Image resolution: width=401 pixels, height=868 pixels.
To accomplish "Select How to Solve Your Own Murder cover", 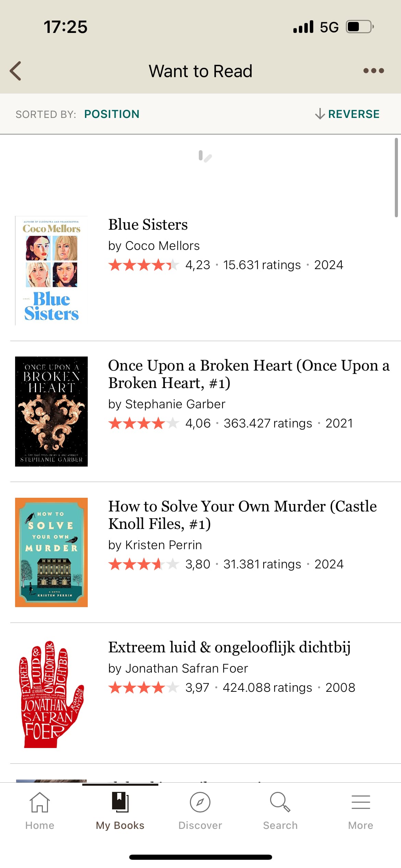I will coord(51,552).
